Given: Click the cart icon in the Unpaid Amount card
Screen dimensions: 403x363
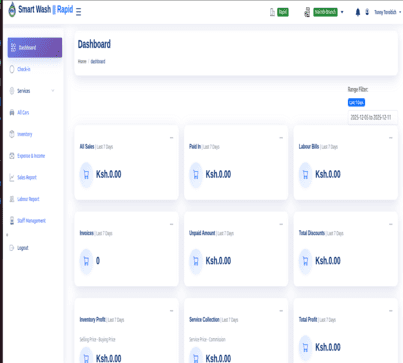Looking at the screenshot, I should pyautogui.click(x=196, y=261).
